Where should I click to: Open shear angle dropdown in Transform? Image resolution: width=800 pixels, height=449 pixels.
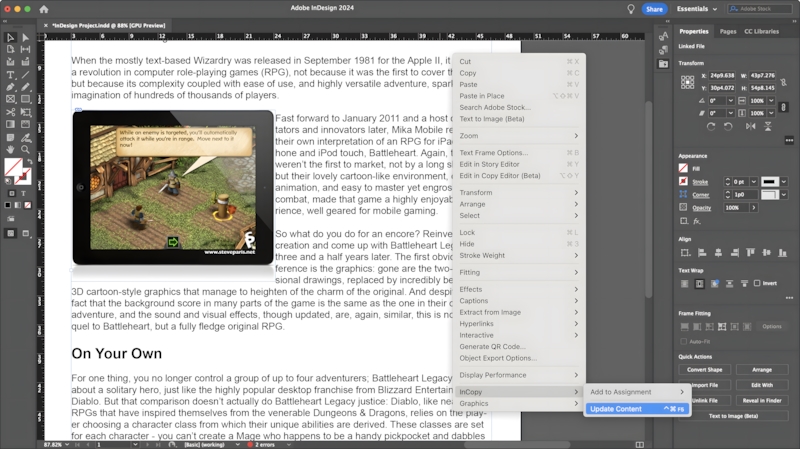731,113
